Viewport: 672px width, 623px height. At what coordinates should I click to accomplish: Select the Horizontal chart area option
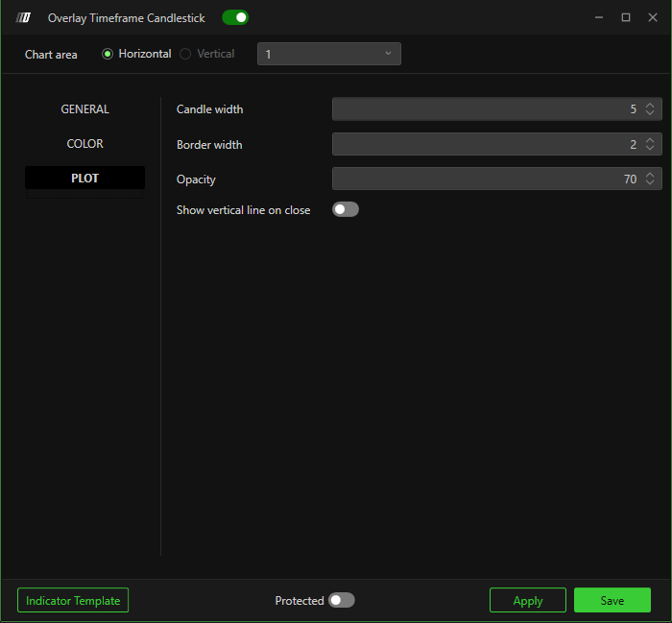[x=108, y=54]
